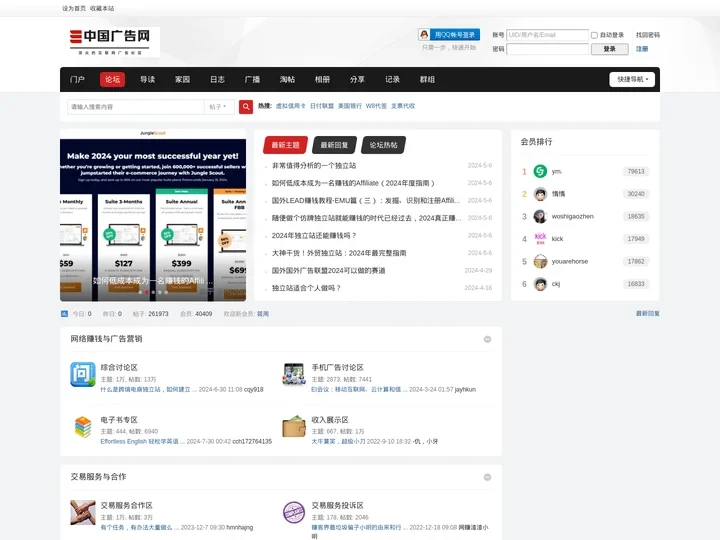Image resolution: width=720 pixels, height=540 pixels.
Task: Click the 最新回复 link at right
Action: pos(647,313)
